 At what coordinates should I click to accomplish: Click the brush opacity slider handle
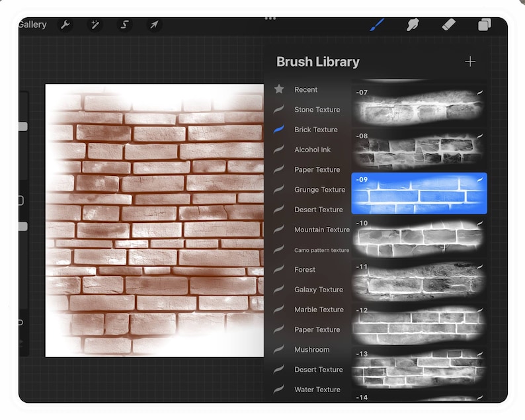point(23,226)
